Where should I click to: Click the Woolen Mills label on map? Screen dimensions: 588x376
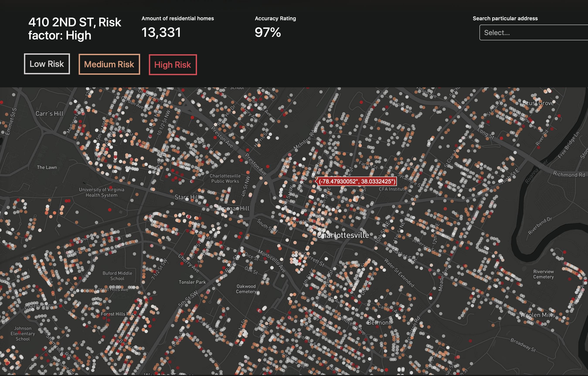pos(537,315)
